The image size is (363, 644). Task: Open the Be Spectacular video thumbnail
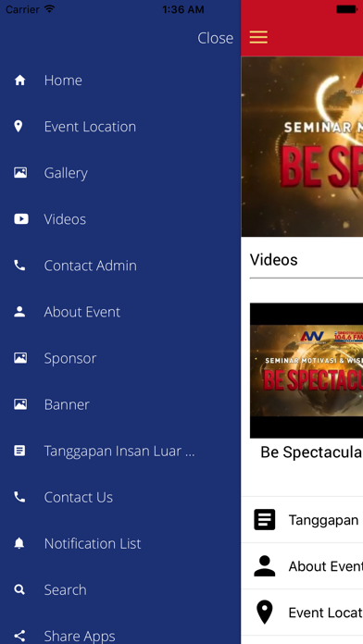click(307, 370)
